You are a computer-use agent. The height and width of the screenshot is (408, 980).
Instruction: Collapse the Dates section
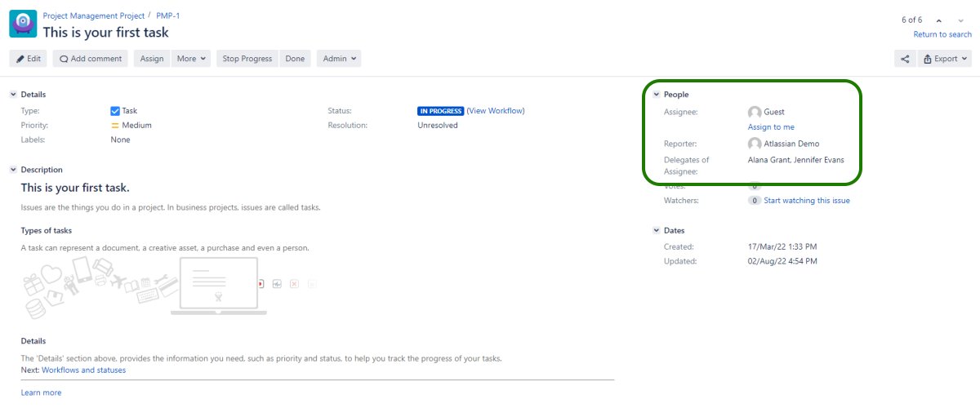click(x=657, y=231)
